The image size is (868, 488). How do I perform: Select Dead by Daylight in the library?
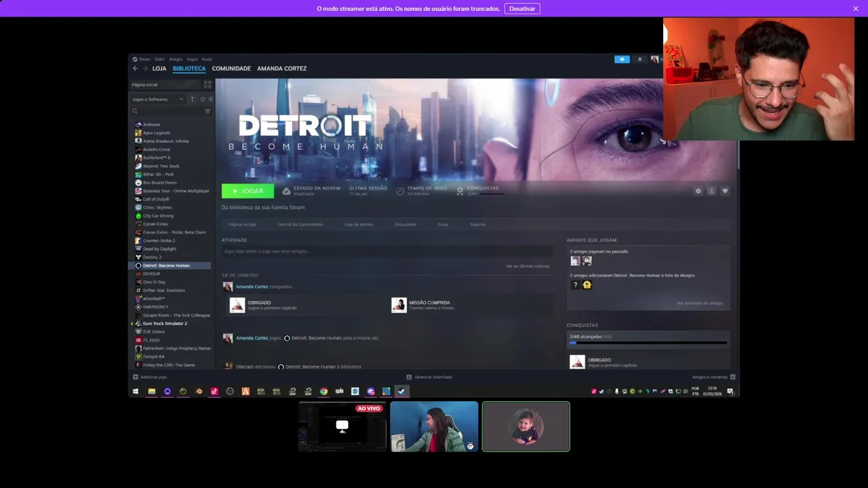pyautogui.click(x=159, y=249)
